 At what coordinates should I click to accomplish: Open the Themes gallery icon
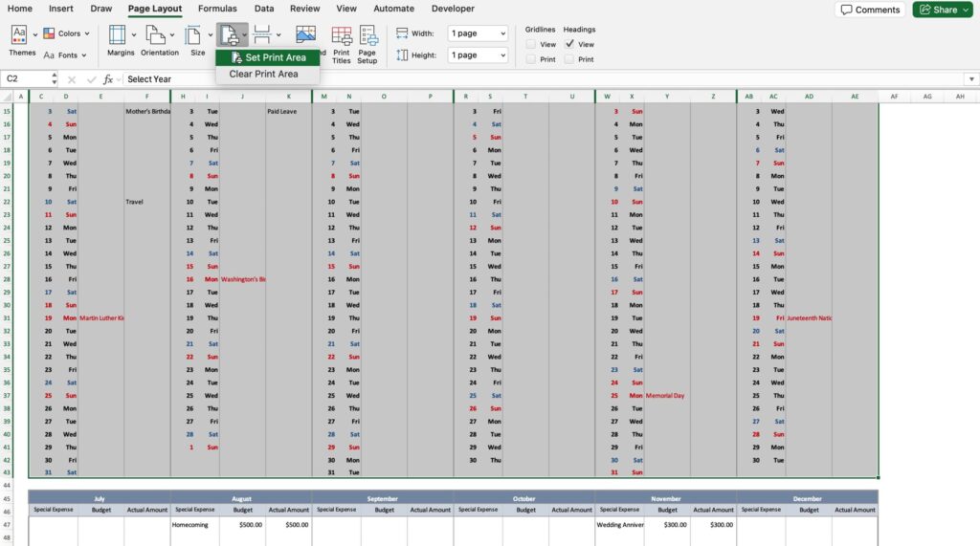click(x=20, y=35)
